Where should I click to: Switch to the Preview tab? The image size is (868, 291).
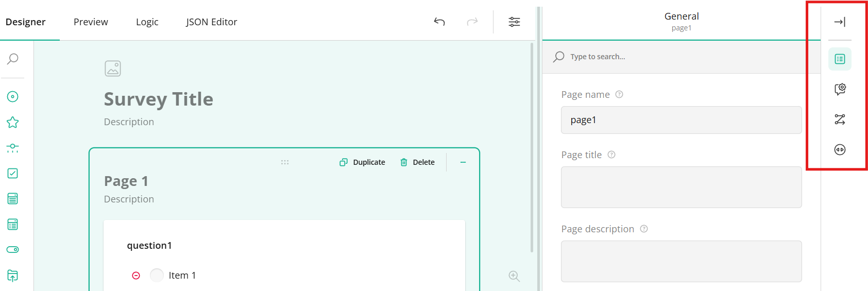[x=91, y=22]
